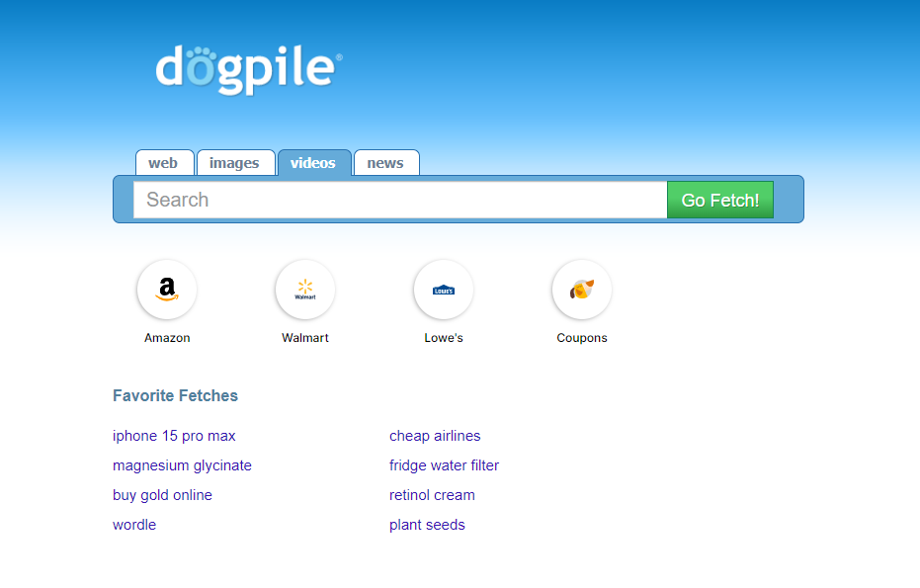Click the Lowe's text label

tap(444, 338)
